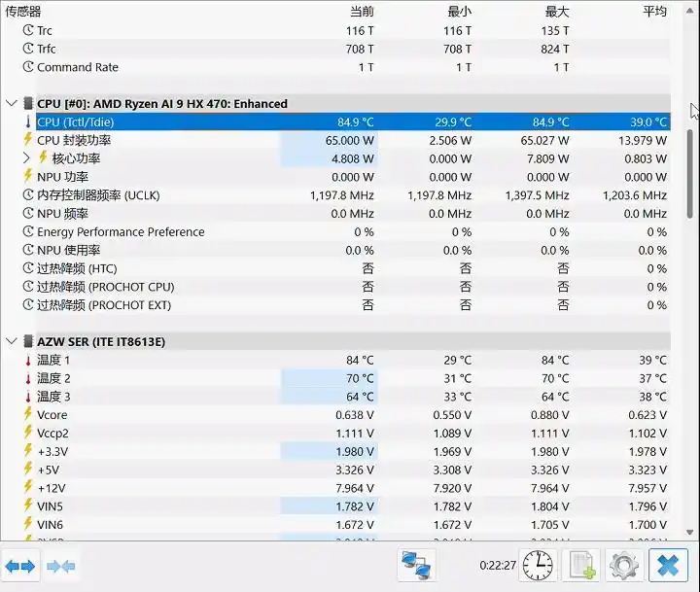The image size is (700, 592).
Task: Click the 最大 column header
Action: pos(557,11)
